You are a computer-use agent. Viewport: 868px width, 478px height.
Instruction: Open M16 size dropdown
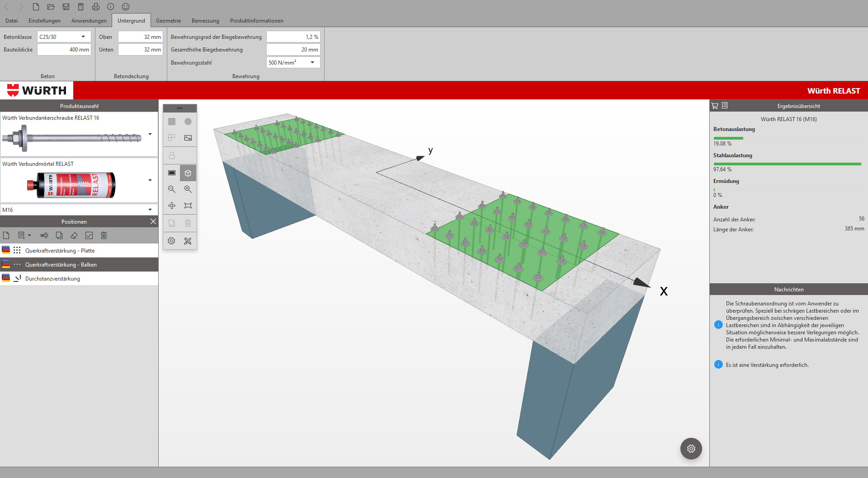(79, 210)
